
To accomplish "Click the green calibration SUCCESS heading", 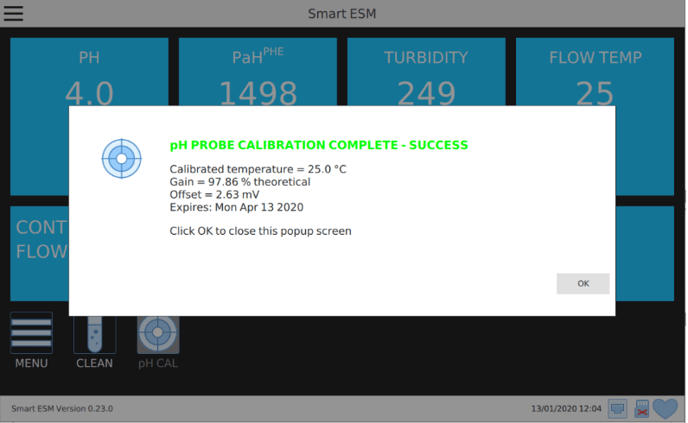I will tap(319, 145).
